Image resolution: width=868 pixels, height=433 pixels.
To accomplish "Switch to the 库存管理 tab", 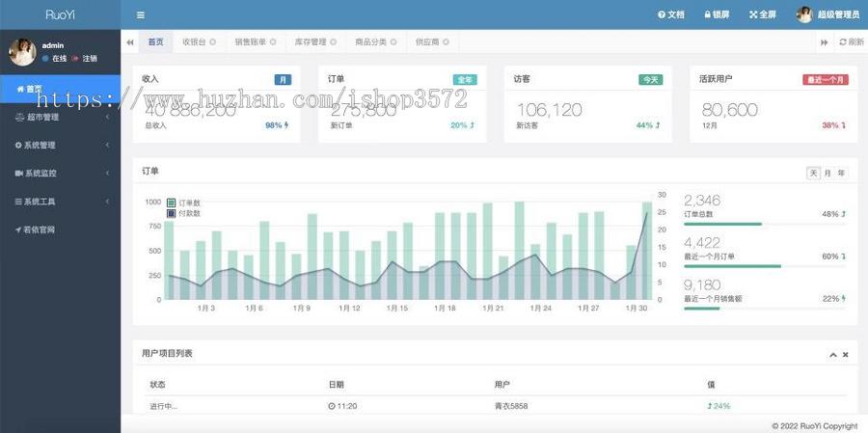I will click(311, 42).
